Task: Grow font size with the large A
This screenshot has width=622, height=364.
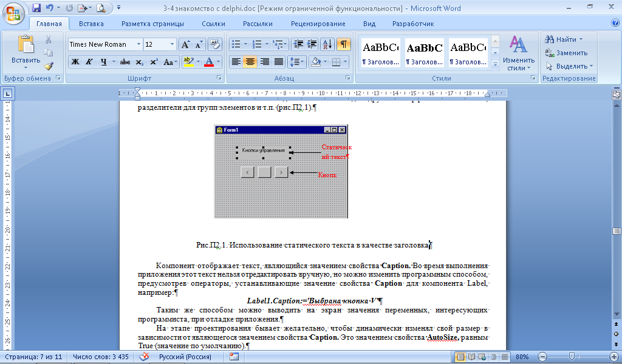Action: [185, 44]
